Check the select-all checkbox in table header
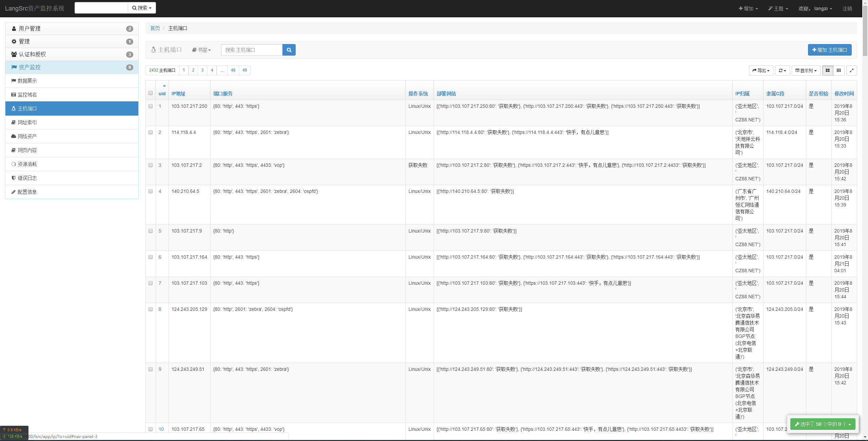This screenshot has width=868, height=441. [x=151, y=93]
